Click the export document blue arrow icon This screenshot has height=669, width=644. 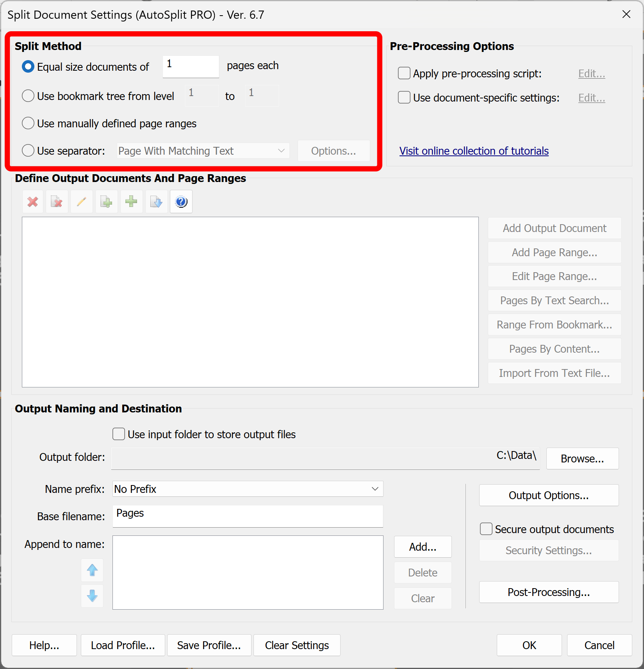[x=156, y=202]
